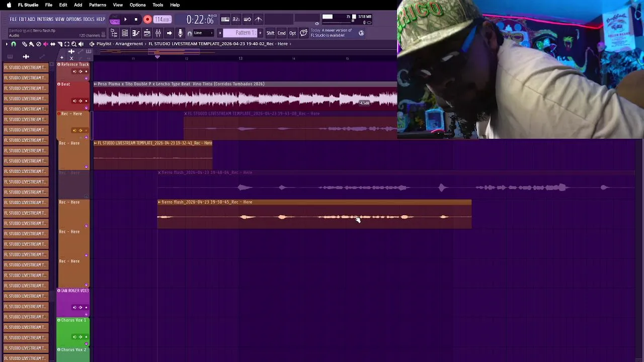Click the Shift modifier button
This screenshot has height=362, width=644.
[270, 33]
